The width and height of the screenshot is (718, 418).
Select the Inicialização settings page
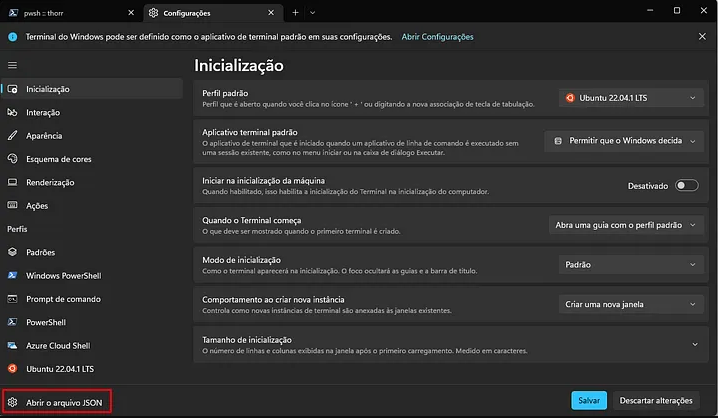click(92, 89)
